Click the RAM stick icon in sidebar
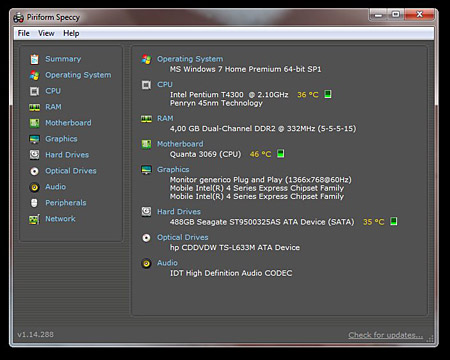Screen dimensions: 450x360 (34, 107)
